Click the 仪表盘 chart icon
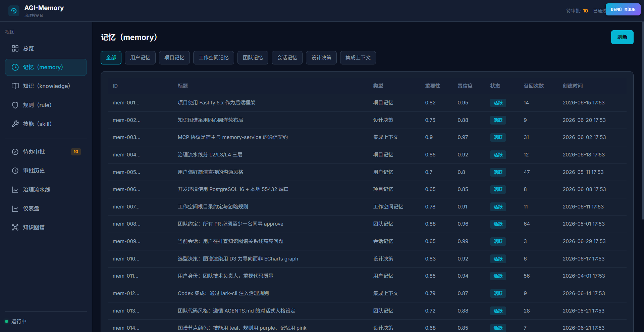Image resolution: width=644 pixels, height=332 pixels. coord(15,208)
